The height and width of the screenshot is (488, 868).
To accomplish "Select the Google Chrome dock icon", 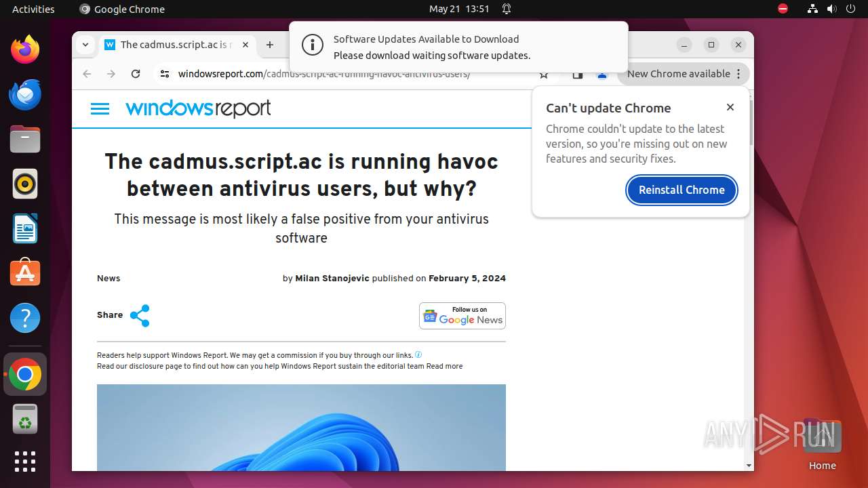I will pyautogui.click(x=25, y=374).
